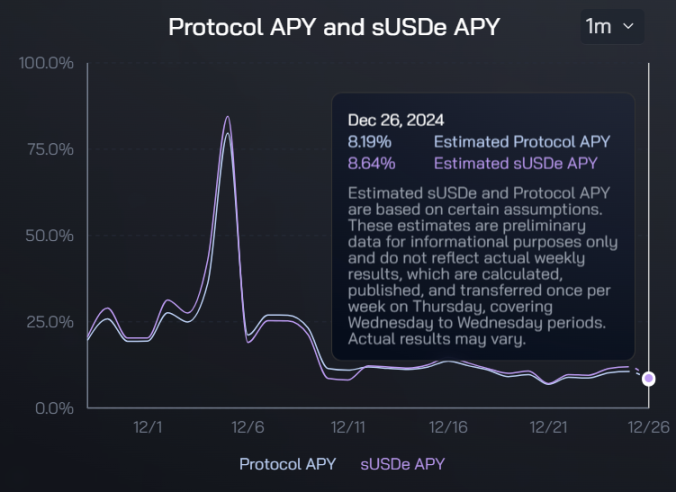
Task: Click the 50.0% y-axis label
Action: coord(49,236)
